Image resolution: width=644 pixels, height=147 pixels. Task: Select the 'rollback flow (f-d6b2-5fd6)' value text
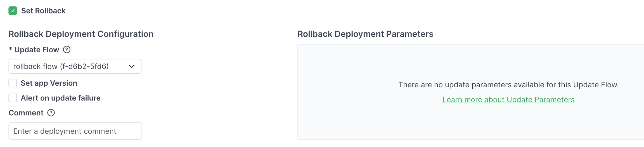[x=61, y=66]
